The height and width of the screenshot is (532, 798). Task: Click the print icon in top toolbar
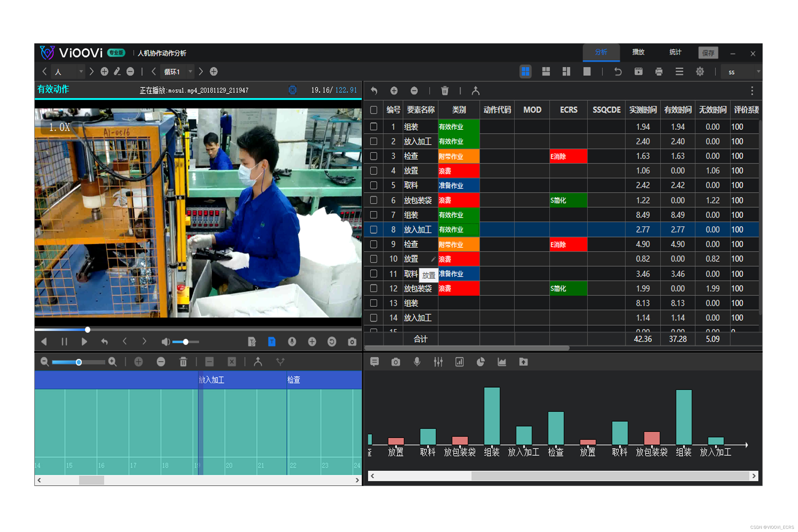click(x=659, y=72)
